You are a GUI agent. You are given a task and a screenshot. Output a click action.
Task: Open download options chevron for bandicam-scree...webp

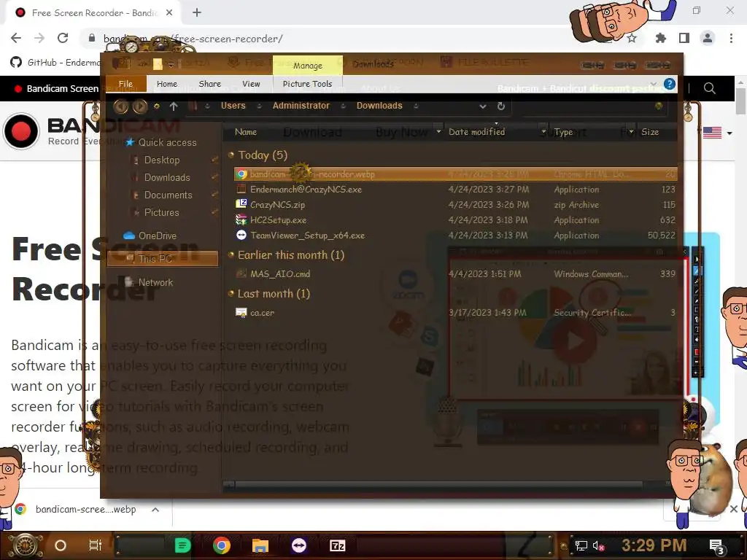point(155,510)
